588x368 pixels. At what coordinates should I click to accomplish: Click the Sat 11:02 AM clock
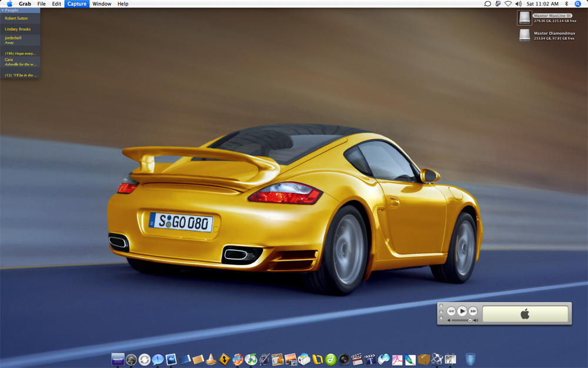[x=542, y=4]
